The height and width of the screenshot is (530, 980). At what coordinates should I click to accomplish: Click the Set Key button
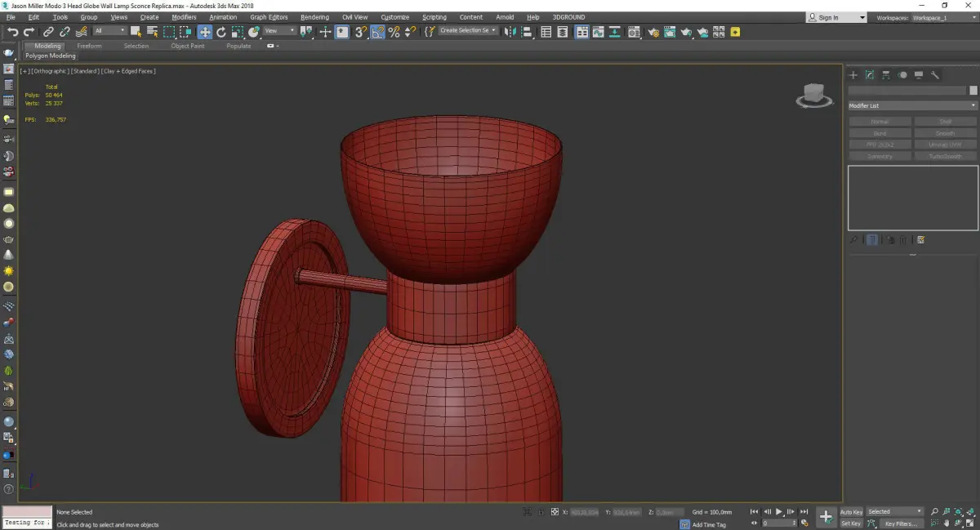tap(851, 523)
